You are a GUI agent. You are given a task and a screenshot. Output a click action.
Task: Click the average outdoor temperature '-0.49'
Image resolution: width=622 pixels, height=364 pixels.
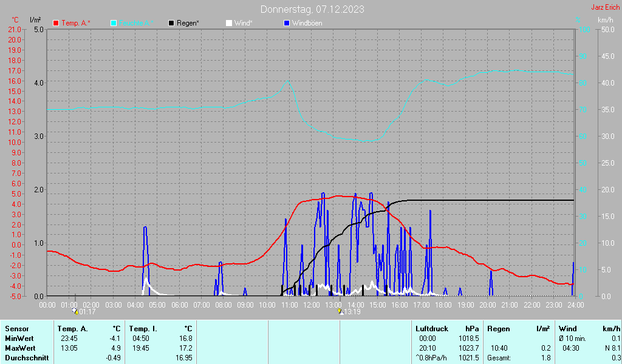[113, 358]
